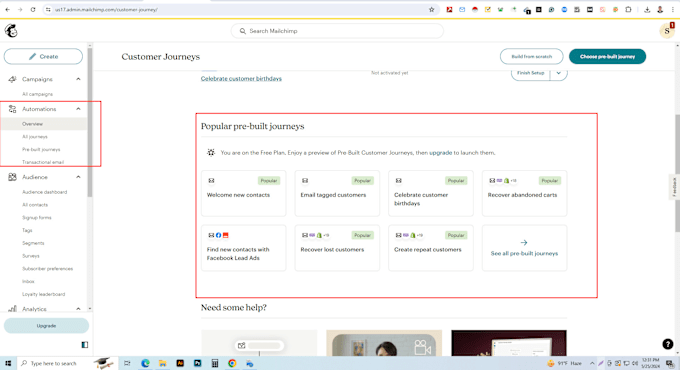Open Inbox in sidebar
This screenshot has height=370, width=680.
(x=28, y=282)
